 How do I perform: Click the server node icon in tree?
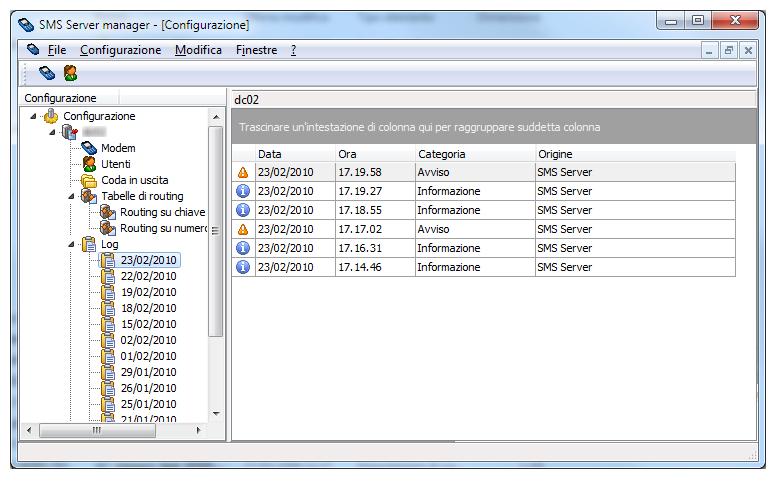tap(70, 132)
